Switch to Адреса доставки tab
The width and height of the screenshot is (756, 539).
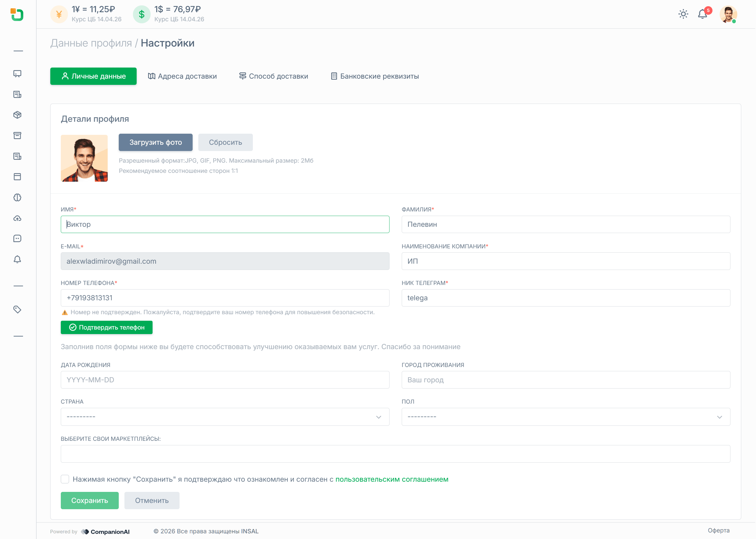pos(182,76)
